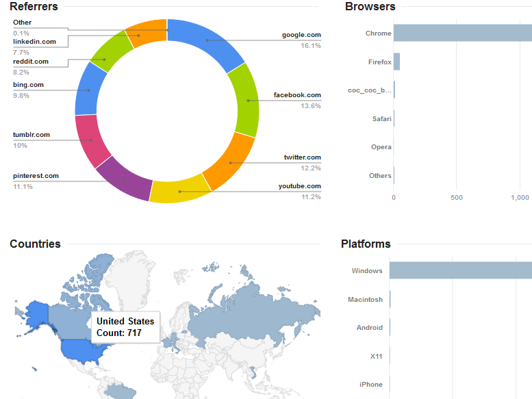The image size is (532, 399).
Task: Click the Windows platform label
Action: (x=367, y=271)
